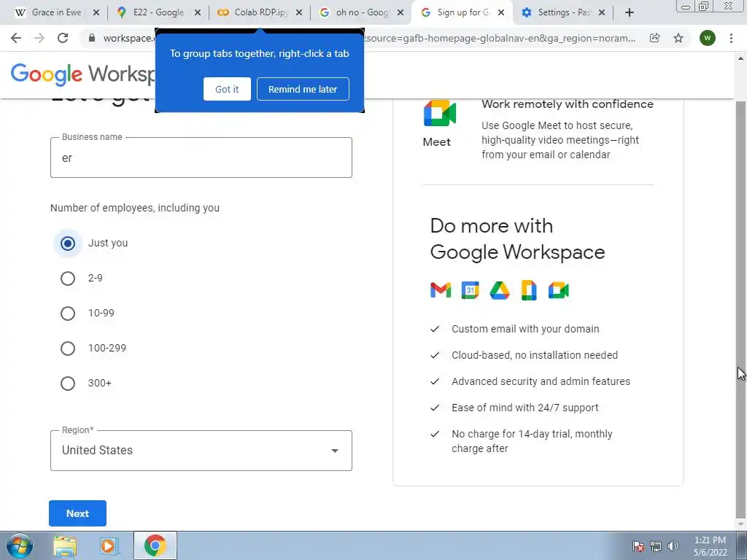Click 'Work remotely with confidence' heading
Screen dimensions: 747x560
[568, 104]
